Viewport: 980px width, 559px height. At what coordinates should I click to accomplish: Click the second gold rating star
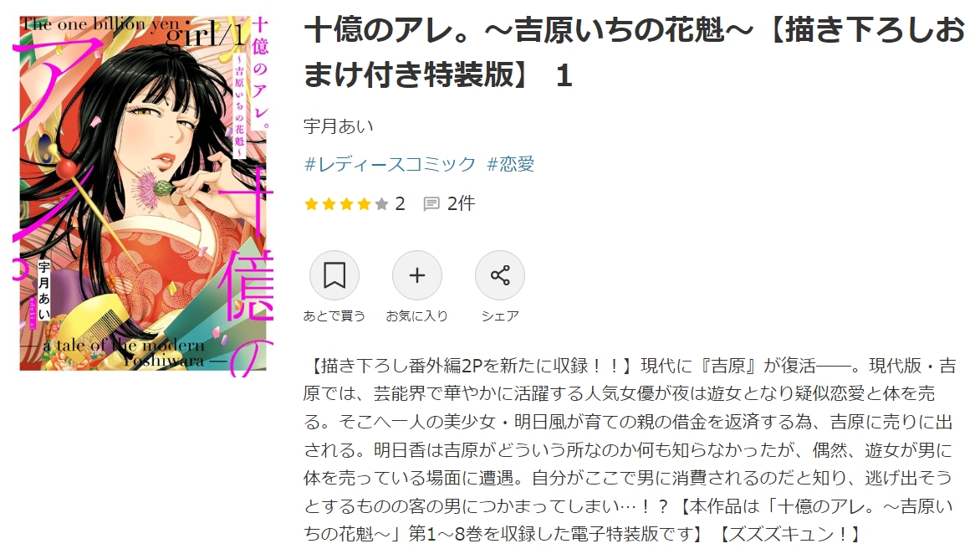pyautogui.click(x=329, y=204)
